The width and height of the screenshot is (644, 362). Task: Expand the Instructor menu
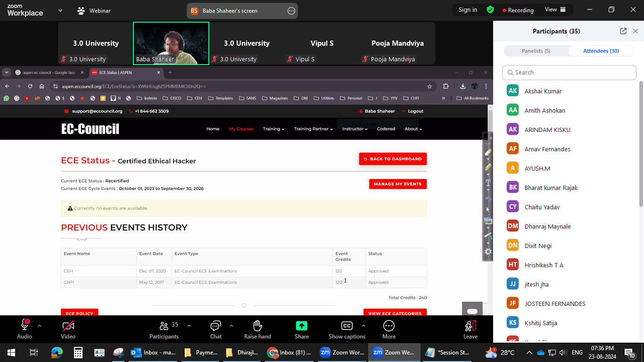(355, 129)
